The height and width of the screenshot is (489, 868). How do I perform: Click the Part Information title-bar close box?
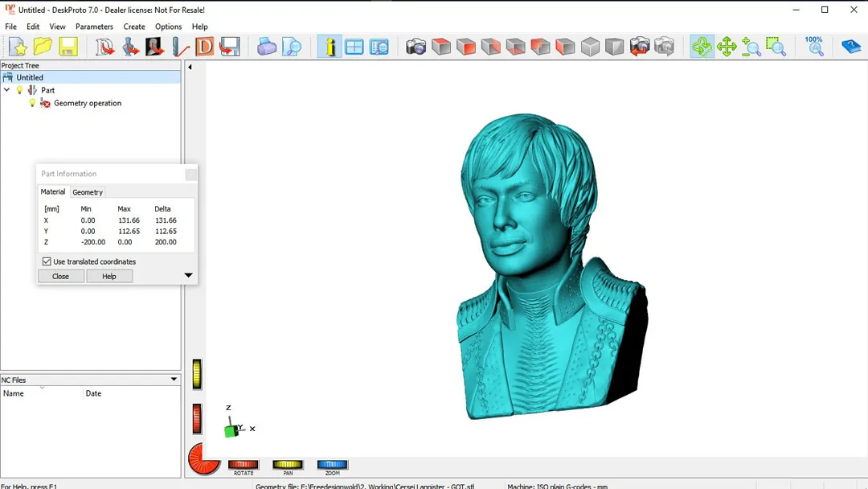(190, 175)
